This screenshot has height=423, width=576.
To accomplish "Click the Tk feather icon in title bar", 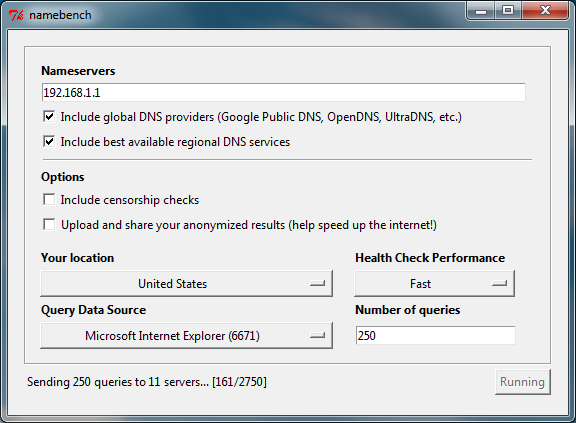I will 16,15.
